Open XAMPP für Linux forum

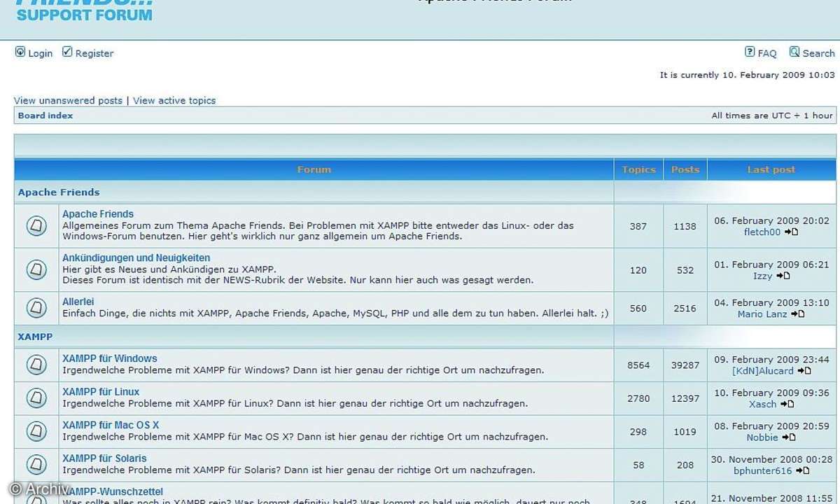[101, 392]
